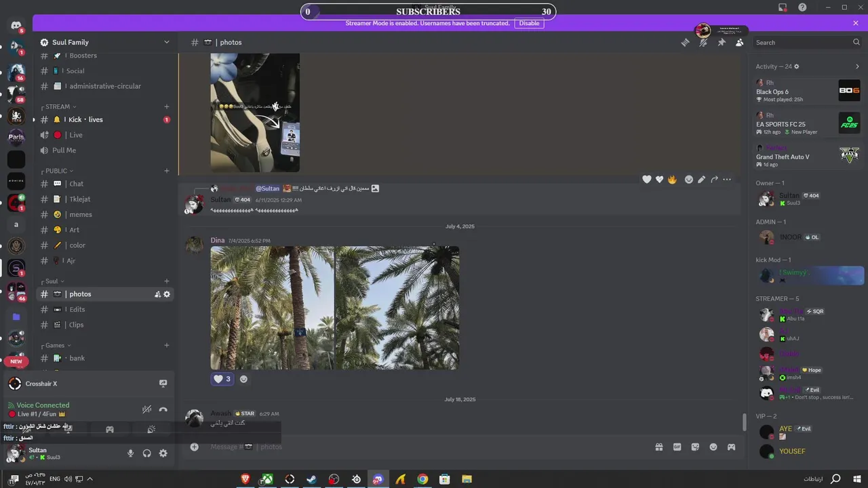Join the Pull Me voice channel
868x488 pixels.
coord(105,150)
